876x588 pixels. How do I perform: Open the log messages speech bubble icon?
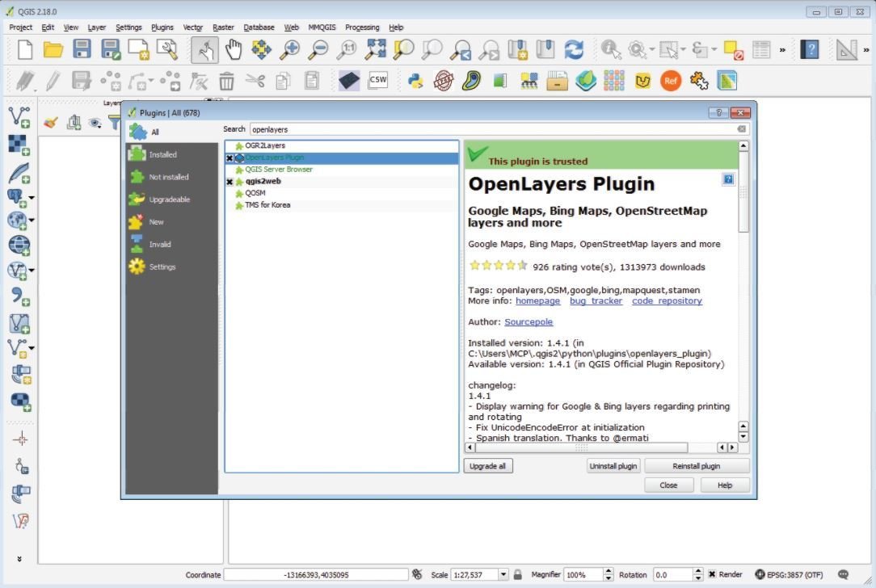843,574
